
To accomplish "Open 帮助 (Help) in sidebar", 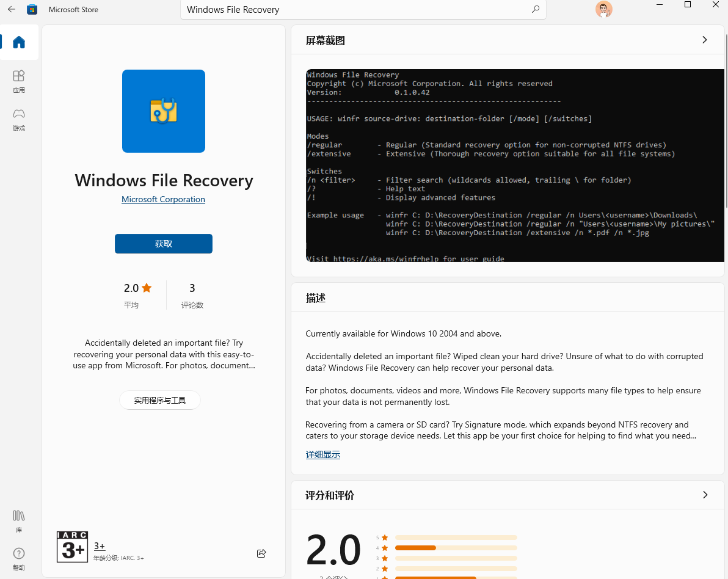I will 19,559.
